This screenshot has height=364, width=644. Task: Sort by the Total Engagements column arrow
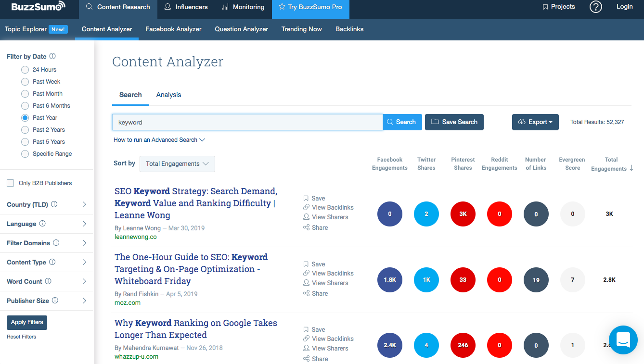tap(631, 168)
